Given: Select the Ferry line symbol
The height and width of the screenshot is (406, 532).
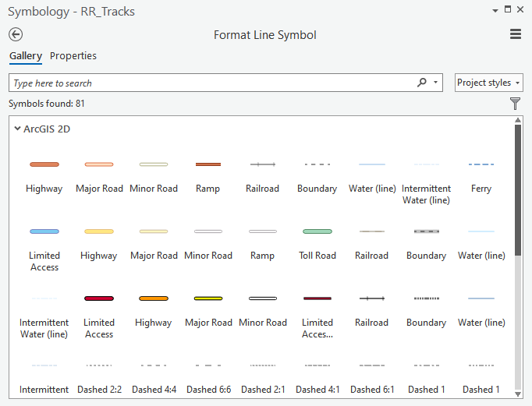Looking at the screenshot, I should [481, 175].
